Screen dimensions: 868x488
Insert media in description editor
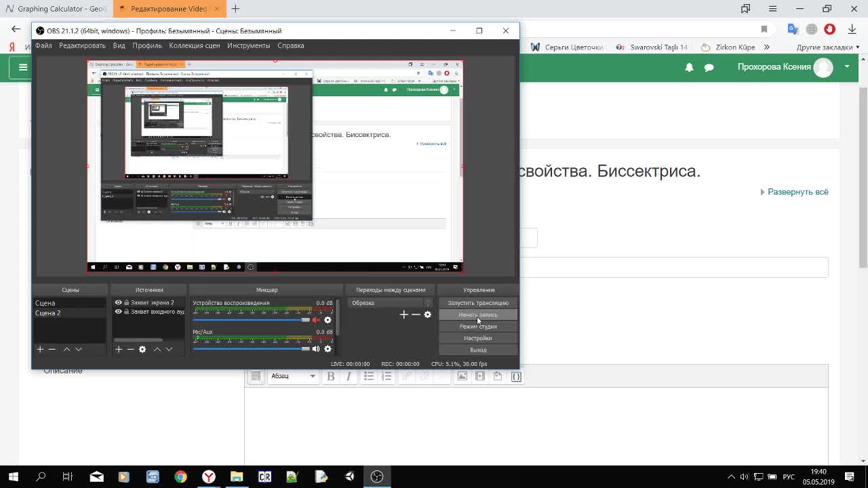pyautogui.click(x=480, y=376)
